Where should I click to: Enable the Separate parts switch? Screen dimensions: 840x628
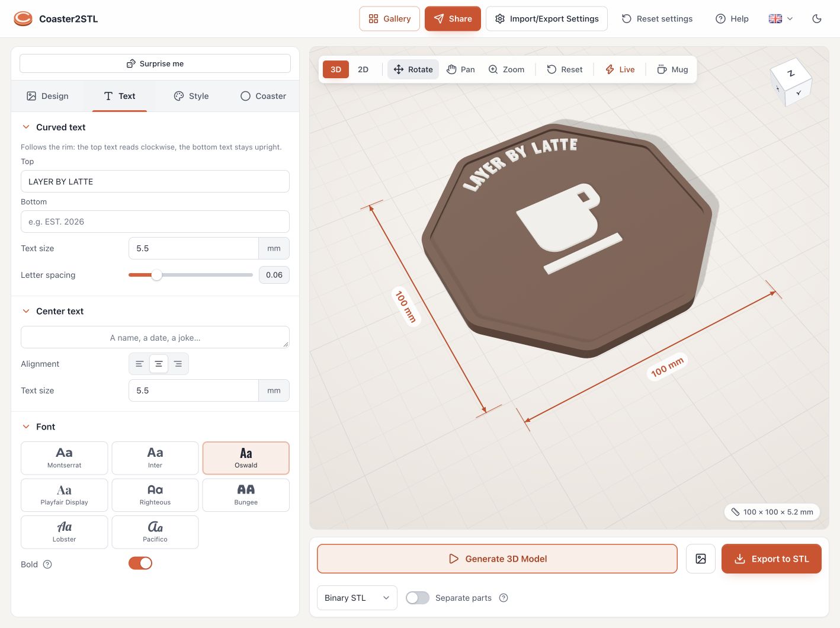(x=418, y=598)
